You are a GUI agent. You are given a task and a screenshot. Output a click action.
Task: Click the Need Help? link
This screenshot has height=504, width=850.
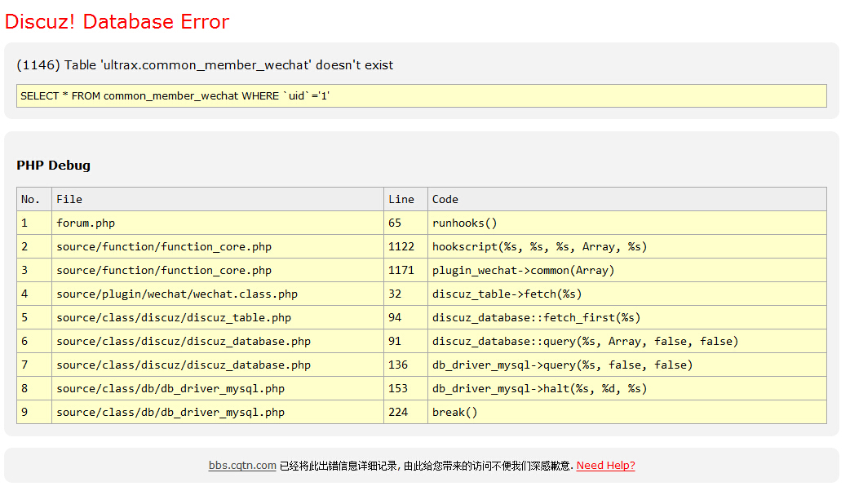pos(605,466)
